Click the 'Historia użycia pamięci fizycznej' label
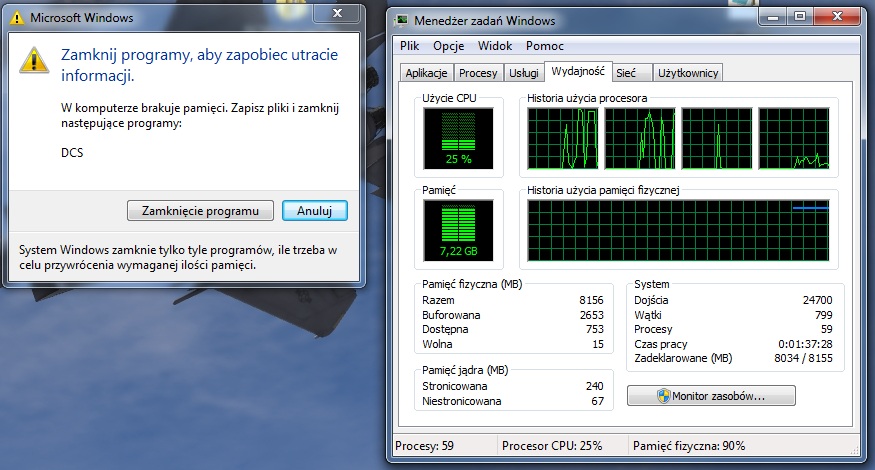The width and height of the screenshot is (875, 470). click(603, 190)
